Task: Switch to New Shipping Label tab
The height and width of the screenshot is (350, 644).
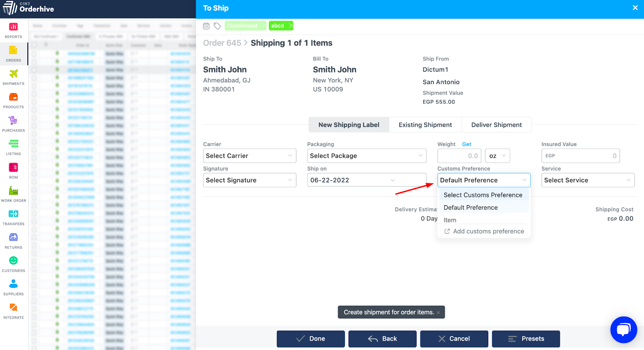Action: pyautogui.click(x=349, y=125)
